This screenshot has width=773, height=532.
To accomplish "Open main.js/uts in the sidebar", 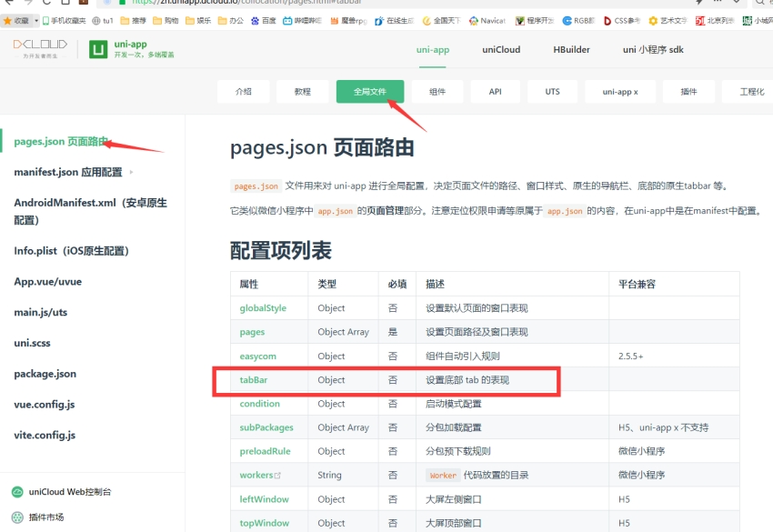I will click(x=40, y=312).
